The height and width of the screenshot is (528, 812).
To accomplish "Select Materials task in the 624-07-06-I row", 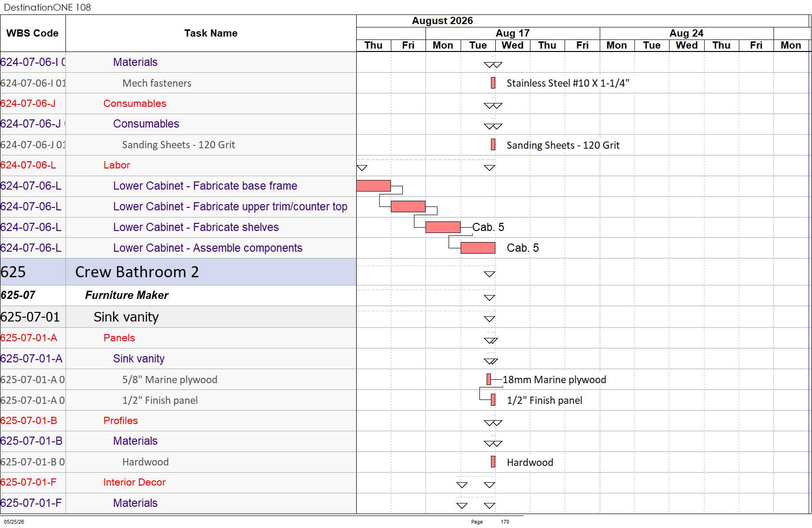I will 135,62.
